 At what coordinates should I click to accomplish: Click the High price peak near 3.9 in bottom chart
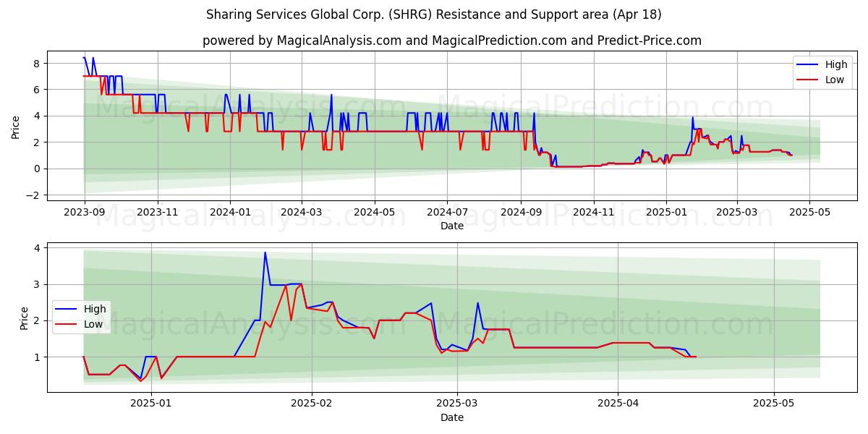tap(265, 252)
